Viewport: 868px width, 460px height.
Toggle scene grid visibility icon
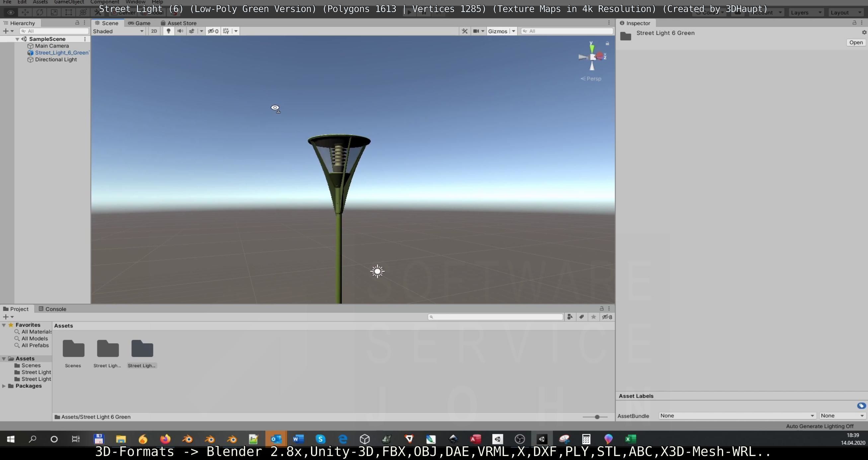coord(226,31)
